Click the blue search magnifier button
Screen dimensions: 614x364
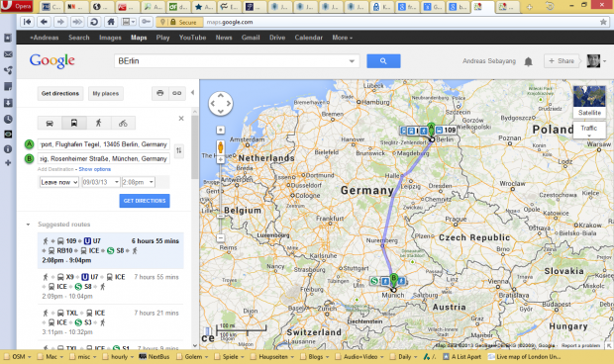(383, 61)
